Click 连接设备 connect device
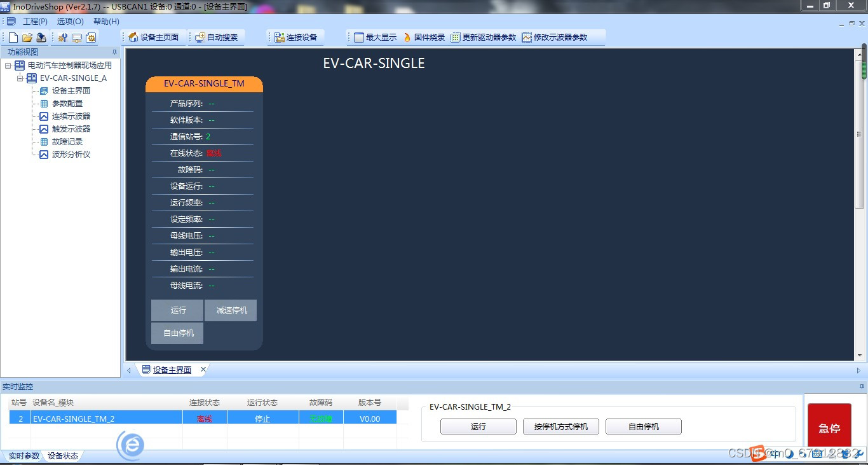The width and height of the screenshot is (868, 465). point(295,38)
